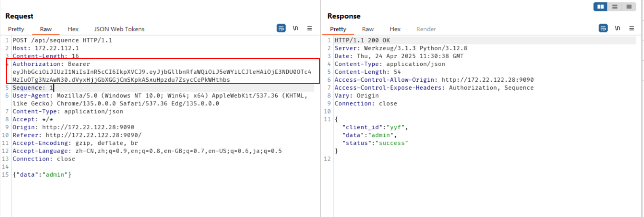
Task: Click the Date: Thu, 24 Apr 2025 header
Action: pyautogui.click(x=399, y=56)
